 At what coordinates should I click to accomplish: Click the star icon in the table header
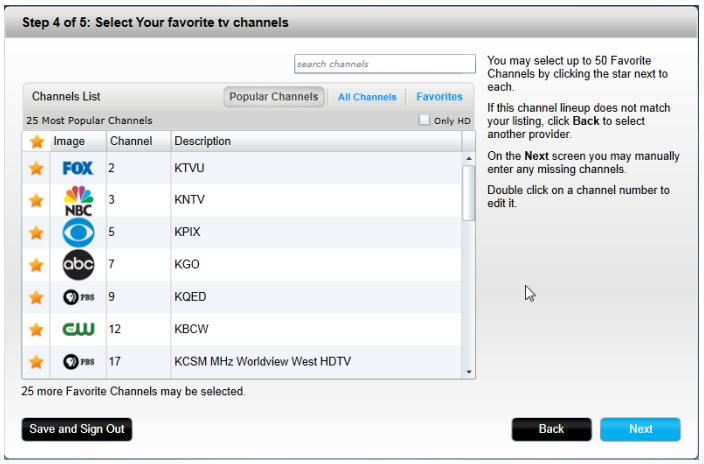click(x=37, y=141)
